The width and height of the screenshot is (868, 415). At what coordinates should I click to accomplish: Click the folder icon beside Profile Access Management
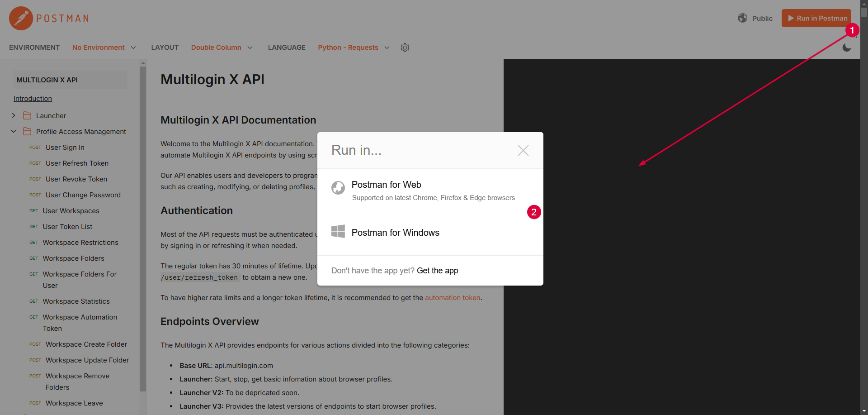pyautogui.click(x=27, y=131)
